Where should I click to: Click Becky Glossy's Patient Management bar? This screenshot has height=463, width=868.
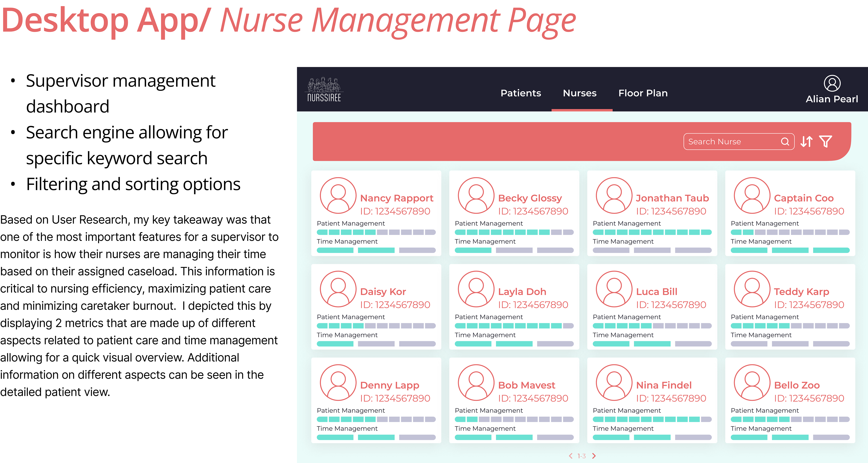(x=514, y=232)
